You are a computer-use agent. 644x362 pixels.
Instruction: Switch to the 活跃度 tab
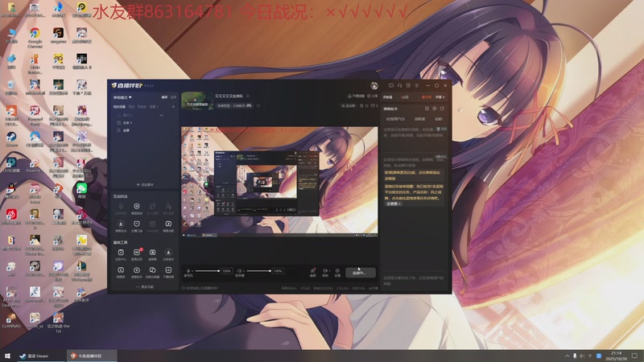tap(419, 119)
